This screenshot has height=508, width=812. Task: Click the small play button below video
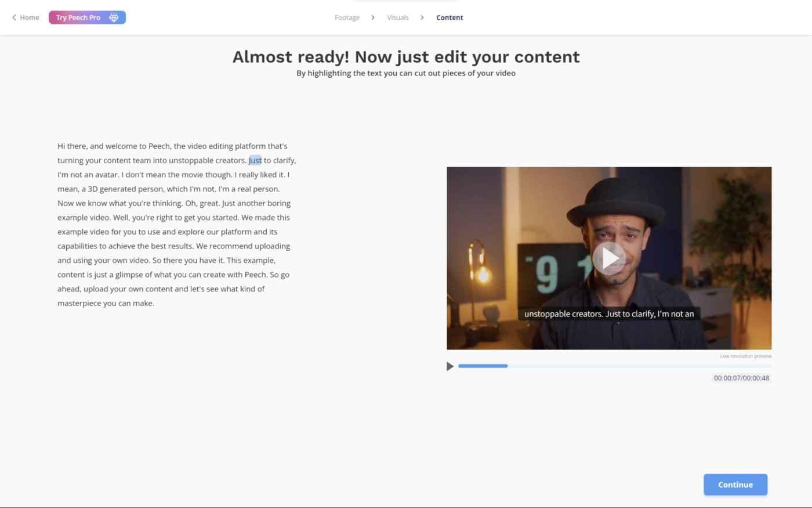pos(449,366)
